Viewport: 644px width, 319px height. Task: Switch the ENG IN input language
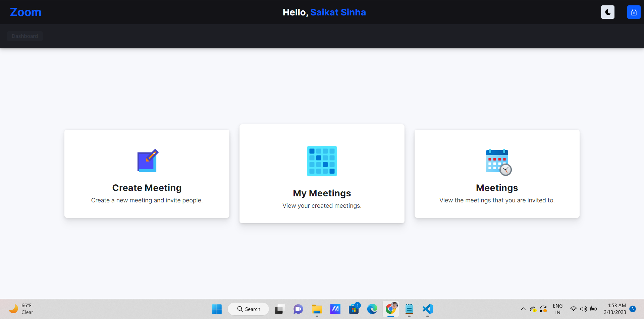558,309
